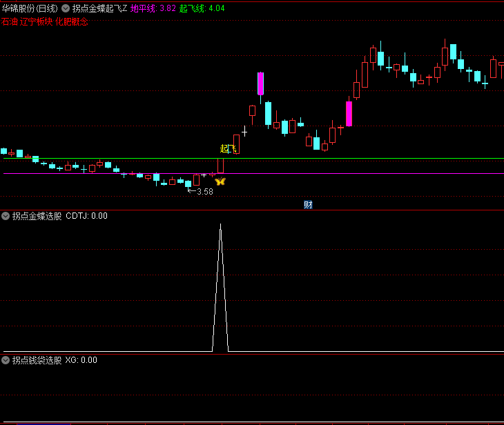Click the CDTJ 0.00 indicator value

pyautogui.click(x=86, y=216)
